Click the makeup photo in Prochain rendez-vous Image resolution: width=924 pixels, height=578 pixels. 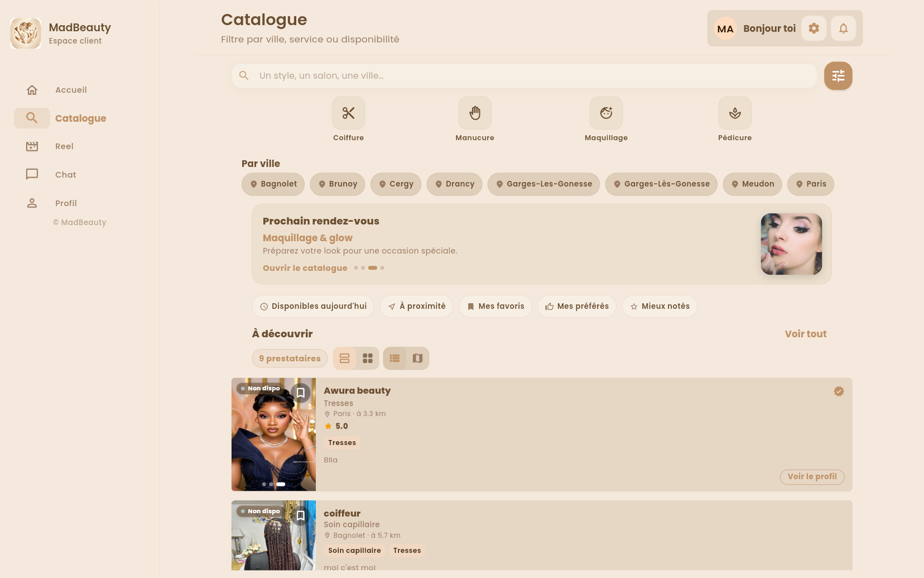point(791,244)
